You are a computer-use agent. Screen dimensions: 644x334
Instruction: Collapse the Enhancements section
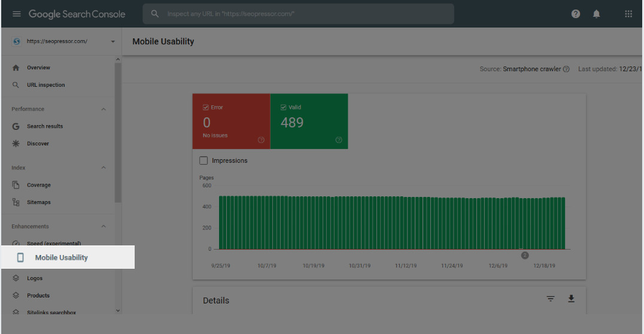click(104, 226)
